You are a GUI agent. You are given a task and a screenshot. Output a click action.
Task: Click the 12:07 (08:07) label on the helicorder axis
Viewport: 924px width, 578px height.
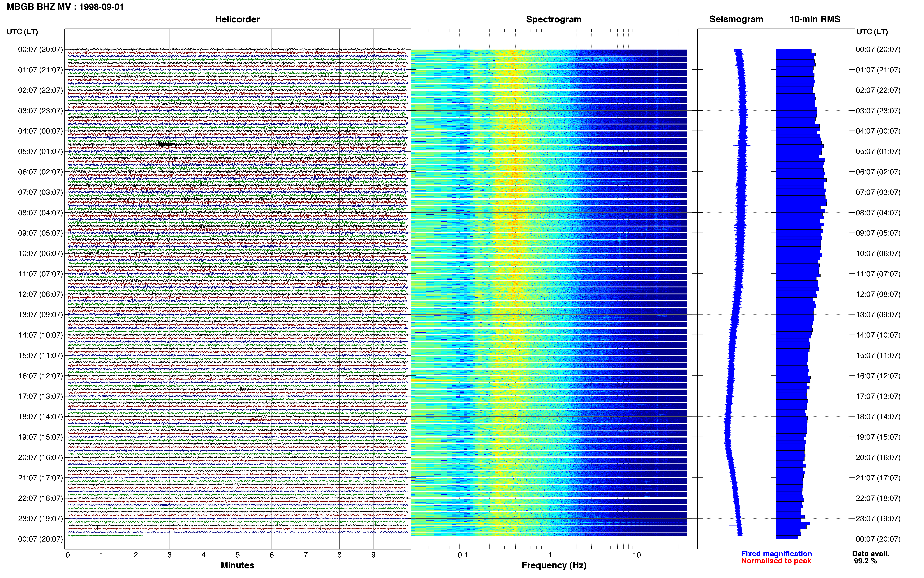(41, 294)
